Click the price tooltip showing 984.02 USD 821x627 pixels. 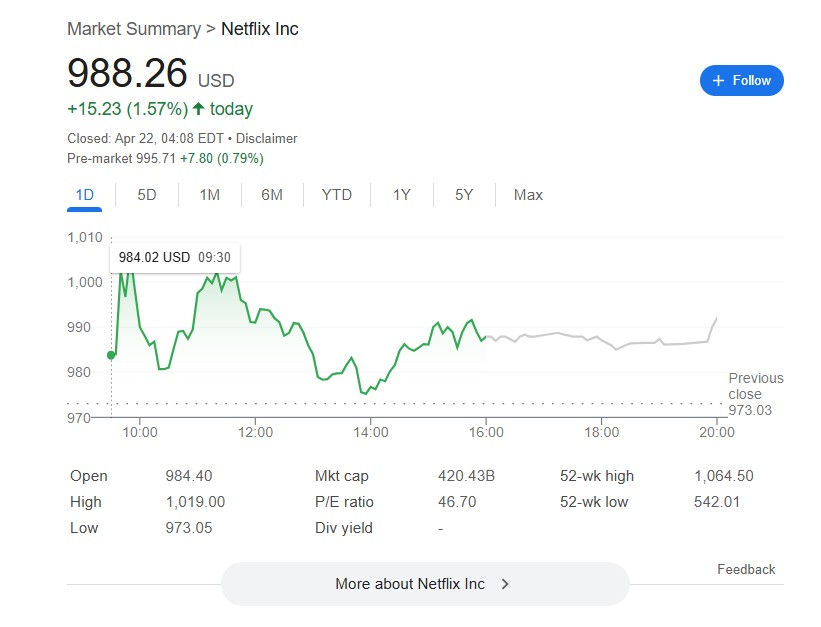click(x=174, y=257)
